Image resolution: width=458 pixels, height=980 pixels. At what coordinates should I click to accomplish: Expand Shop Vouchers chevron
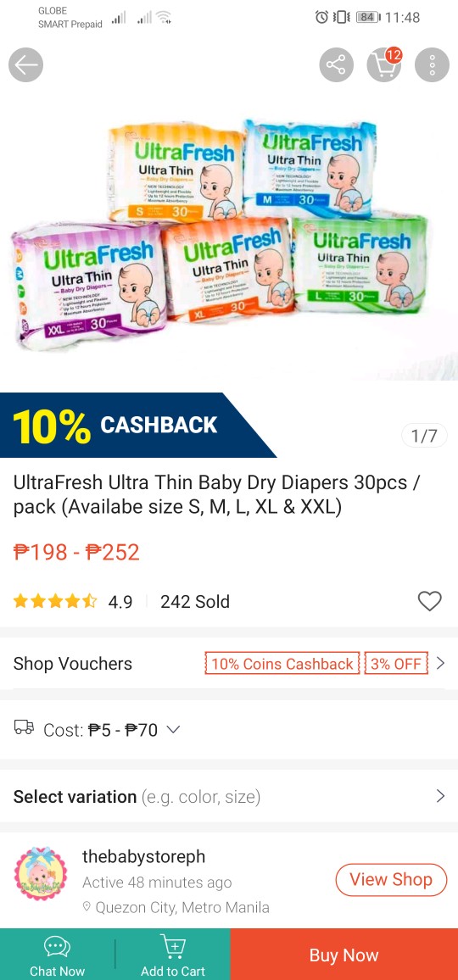point(440,663)
